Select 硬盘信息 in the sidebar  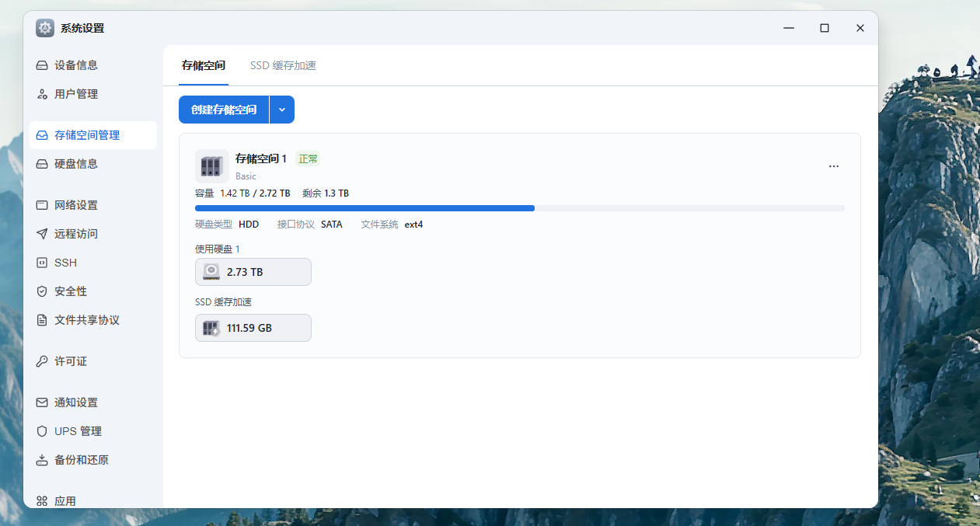point(93,164)
